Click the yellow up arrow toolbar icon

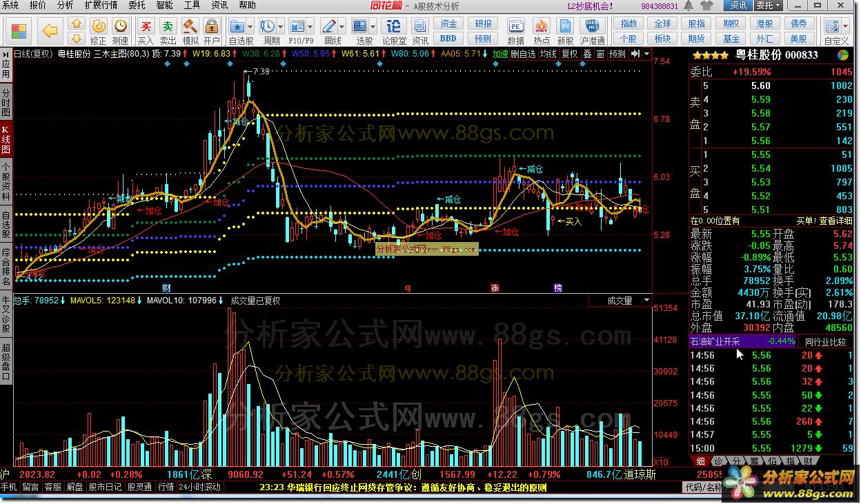[77, 24]
